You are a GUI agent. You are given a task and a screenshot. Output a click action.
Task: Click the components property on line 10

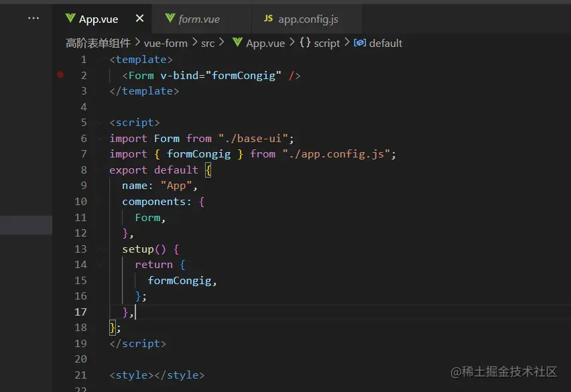coord(153,202)
